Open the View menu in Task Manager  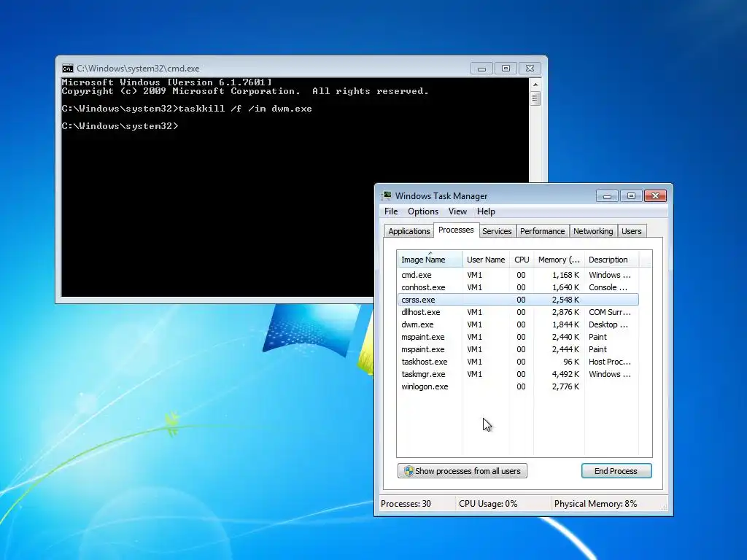[x=457, y=211]
